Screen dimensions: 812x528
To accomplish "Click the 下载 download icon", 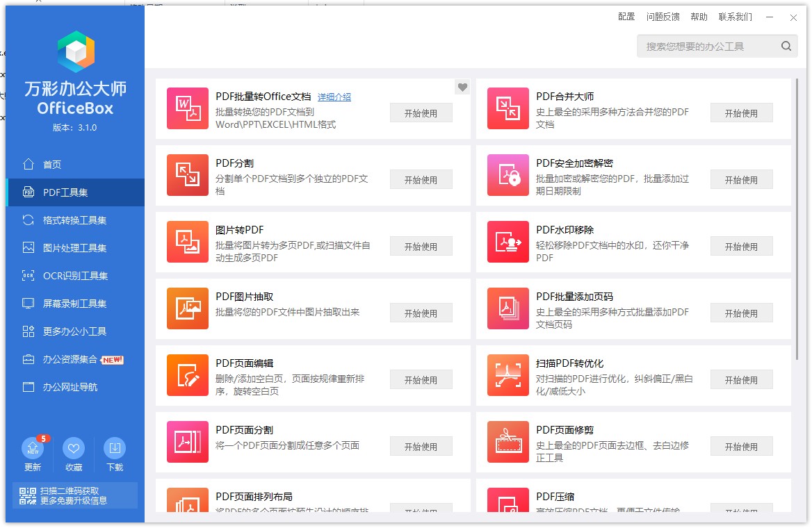I will (115, 448).
